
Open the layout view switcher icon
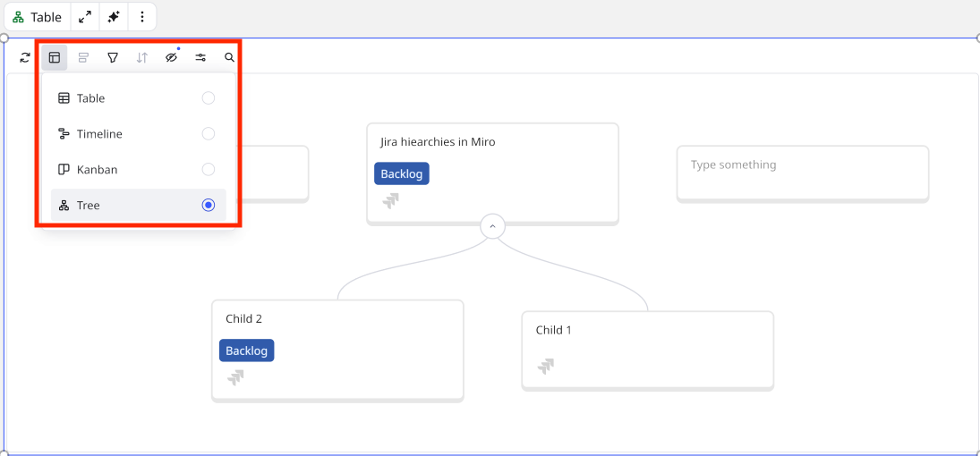(x=55, y=57)
